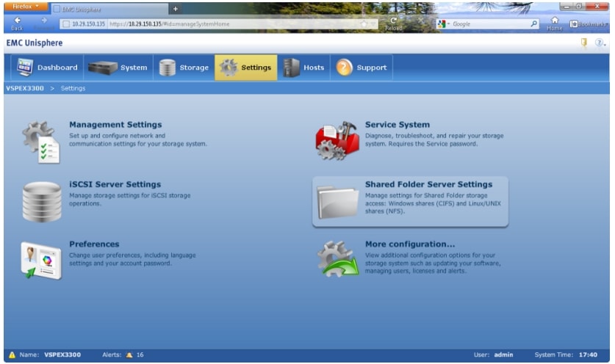Click the yellow pin icon near help
Image resolution: width=615 pixels, height=364 pixels.
point(584,43)
